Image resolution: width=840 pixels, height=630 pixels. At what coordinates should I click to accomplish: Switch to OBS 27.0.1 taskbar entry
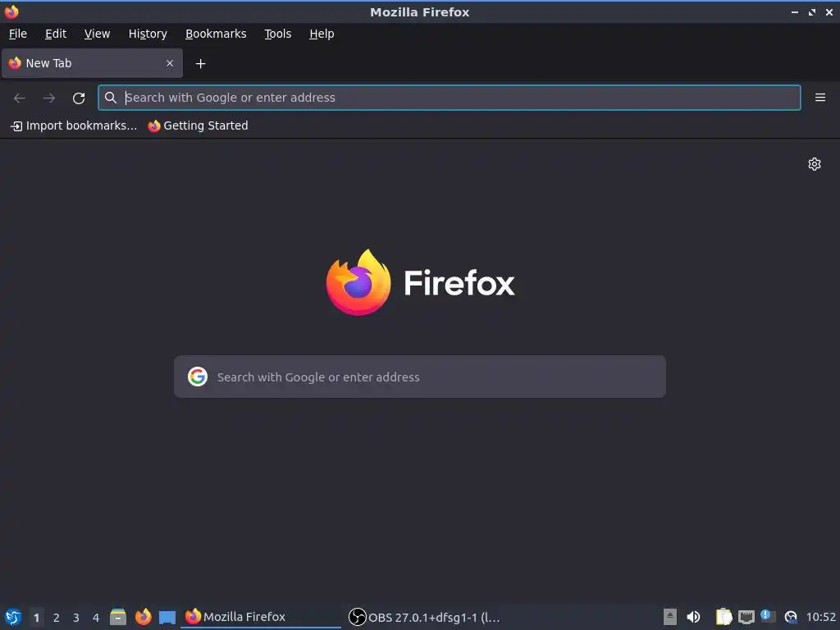click(424, 617)
